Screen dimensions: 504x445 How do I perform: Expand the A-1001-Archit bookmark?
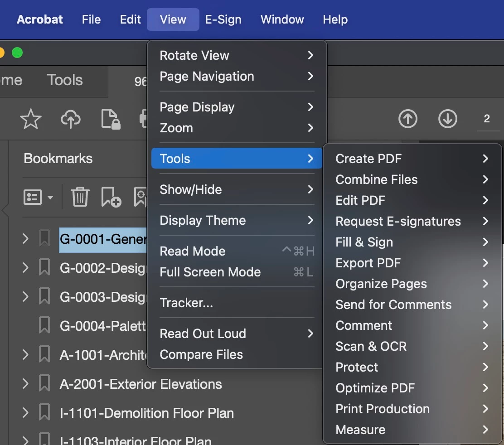coord(25,354)
